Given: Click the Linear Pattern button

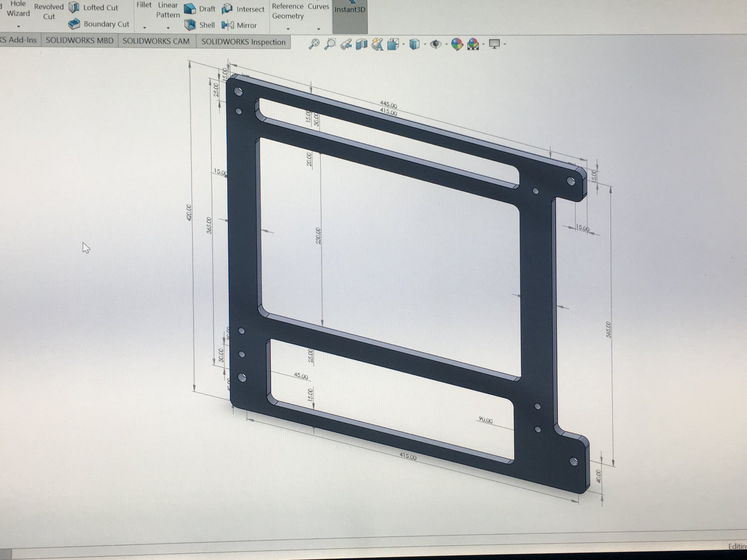Looking at the screenshot, I should point(168,10).
